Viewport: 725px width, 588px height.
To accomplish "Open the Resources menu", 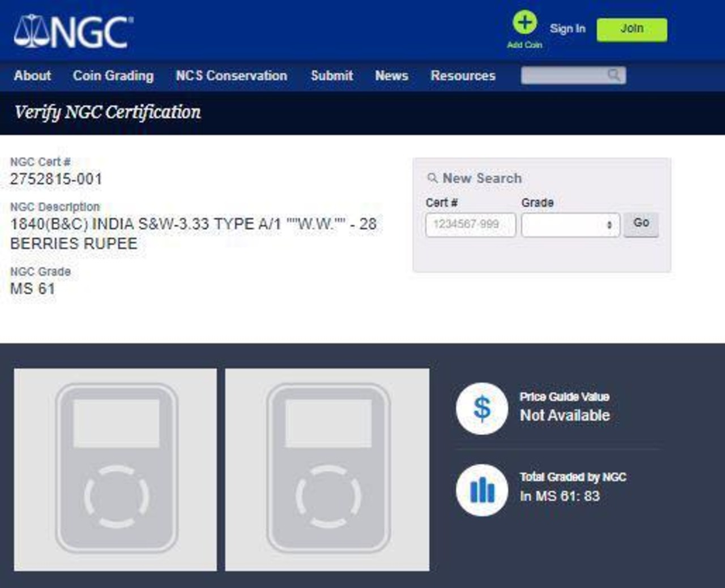I will [463, 76].
